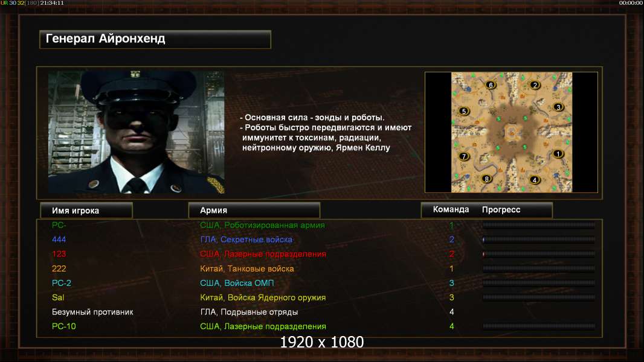The height and width of the screenshot is (362, 644).
Task: Select player row 444
Action: pos(320,240)
